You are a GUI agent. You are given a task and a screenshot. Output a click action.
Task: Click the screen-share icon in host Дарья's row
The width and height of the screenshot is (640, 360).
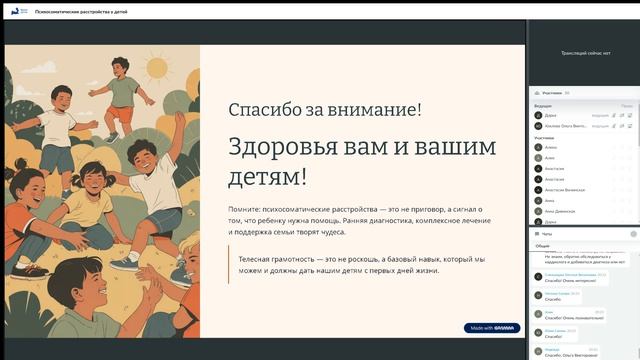630,116
